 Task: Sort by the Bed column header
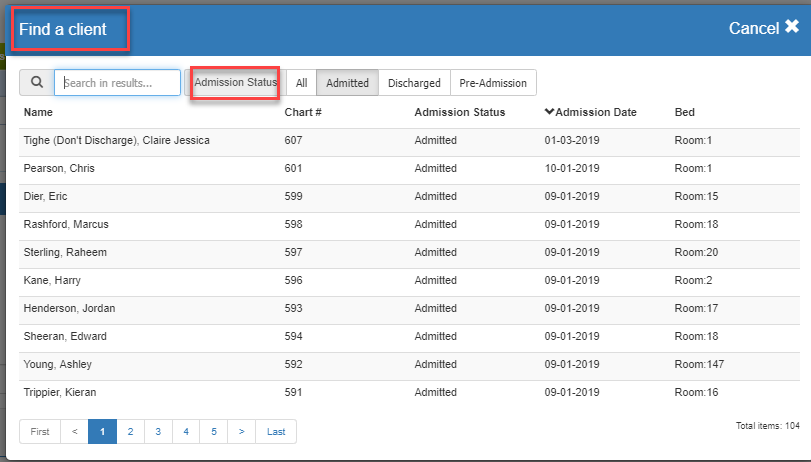click(x=685, y=112)
